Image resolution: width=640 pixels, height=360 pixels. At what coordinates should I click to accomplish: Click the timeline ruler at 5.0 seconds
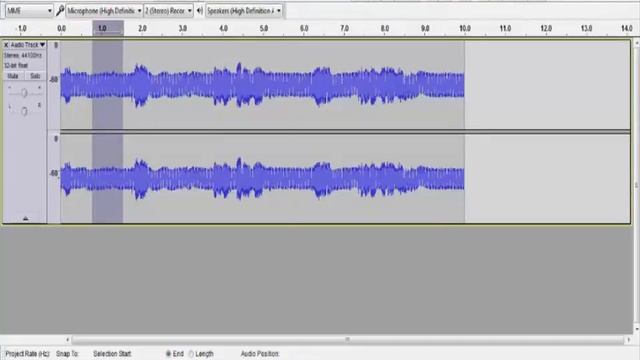(x=264, y=29)
